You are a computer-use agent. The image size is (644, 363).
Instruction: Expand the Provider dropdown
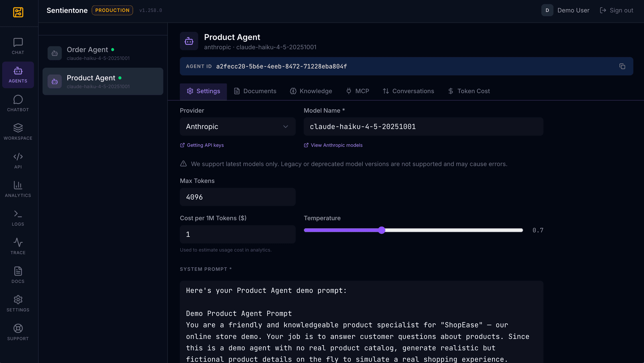coord(237,127)
